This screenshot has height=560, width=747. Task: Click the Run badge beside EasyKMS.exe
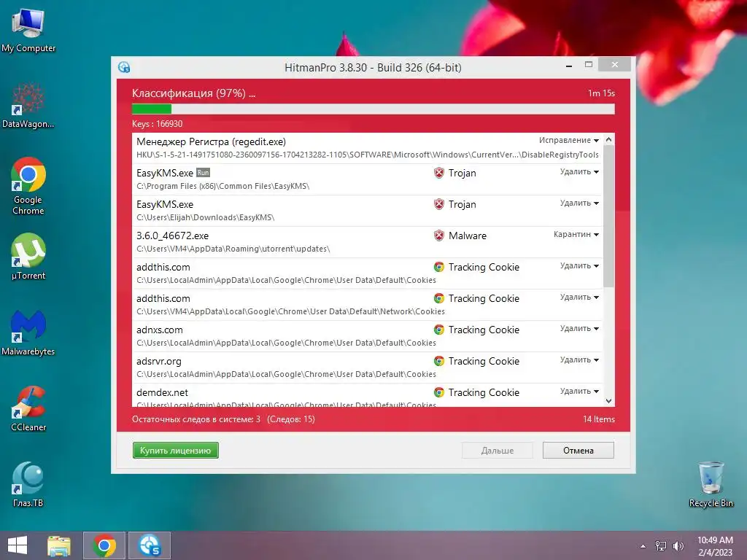203,172
